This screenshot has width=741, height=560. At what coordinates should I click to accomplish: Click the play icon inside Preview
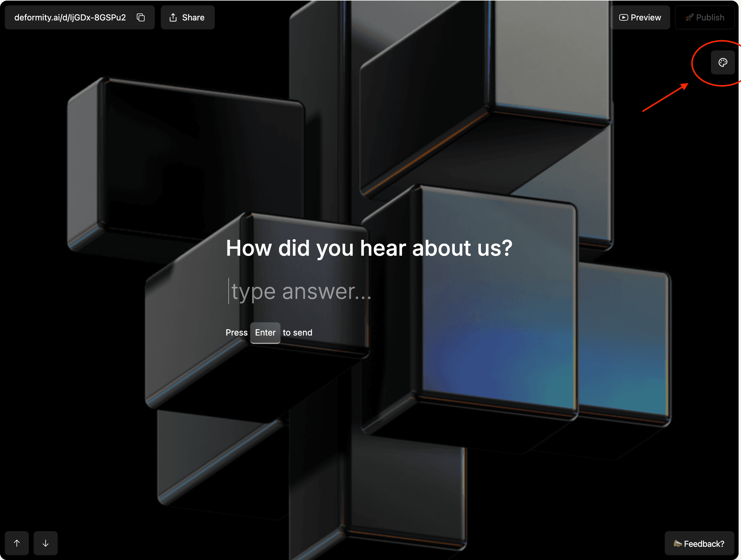(623, 17)
